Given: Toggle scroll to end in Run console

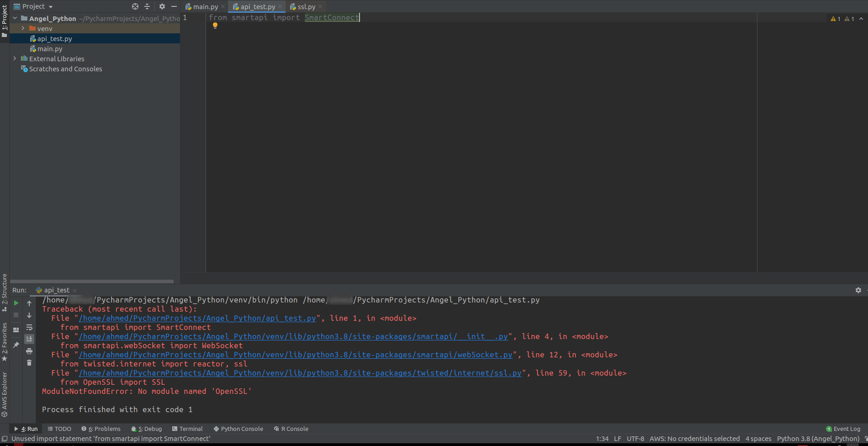Looking at the screenshot, I should click(29, 339).
